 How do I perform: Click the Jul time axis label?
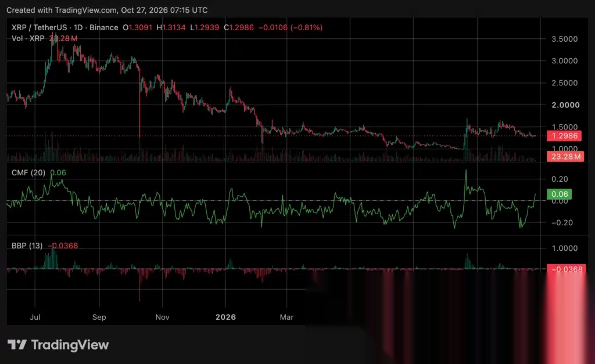35,317
